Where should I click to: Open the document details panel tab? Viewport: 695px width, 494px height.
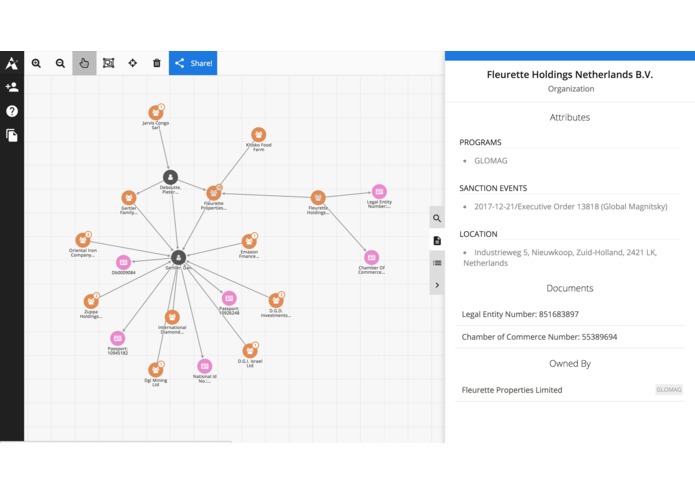(437, 241)
